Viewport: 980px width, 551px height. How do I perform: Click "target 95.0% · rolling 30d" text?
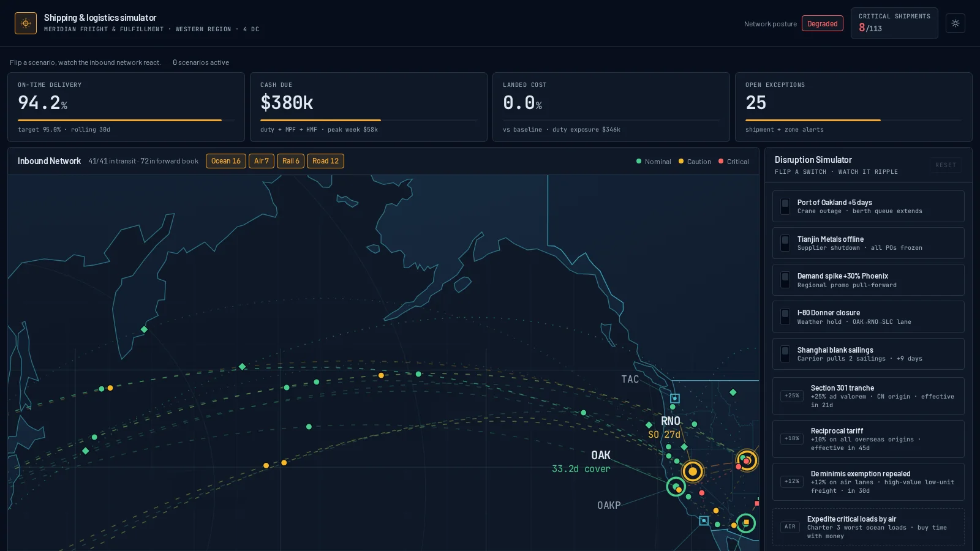pos(64,130)
